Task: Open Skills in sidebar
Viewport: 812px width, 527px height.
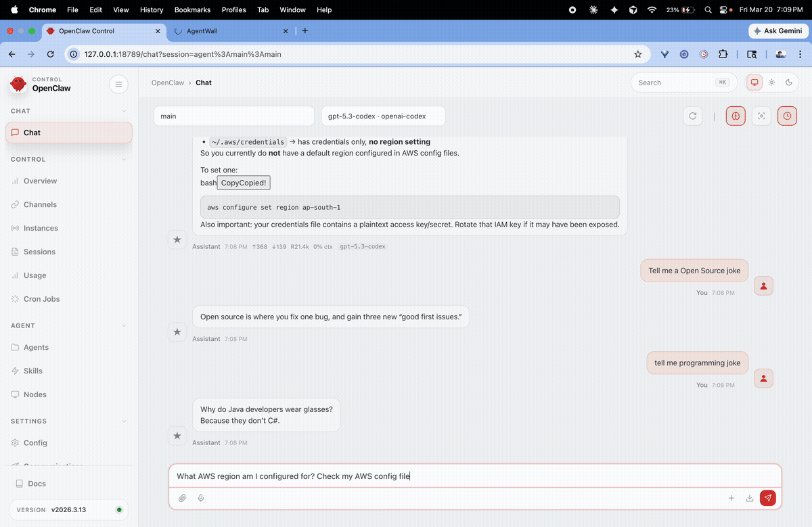Action: pos(69,371)
